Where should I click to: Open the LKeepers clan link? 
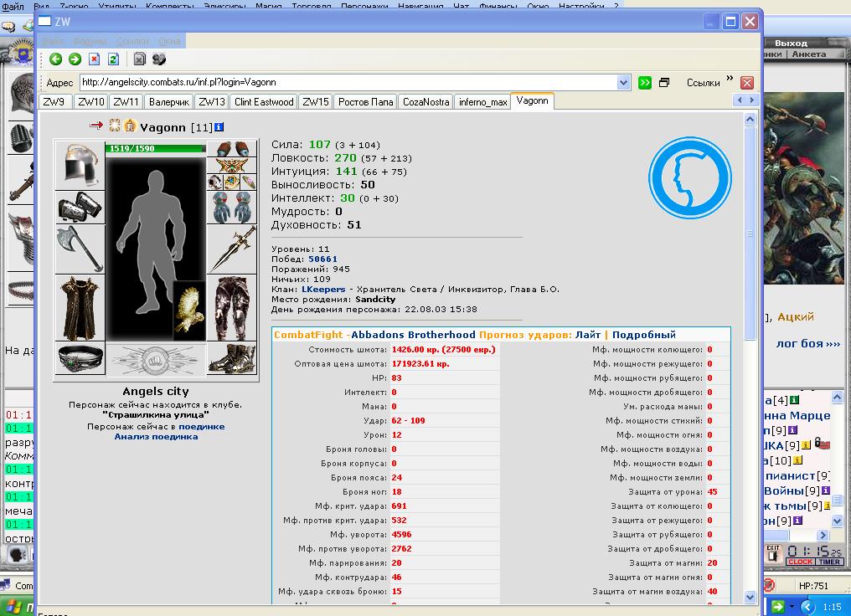point(323,289)
